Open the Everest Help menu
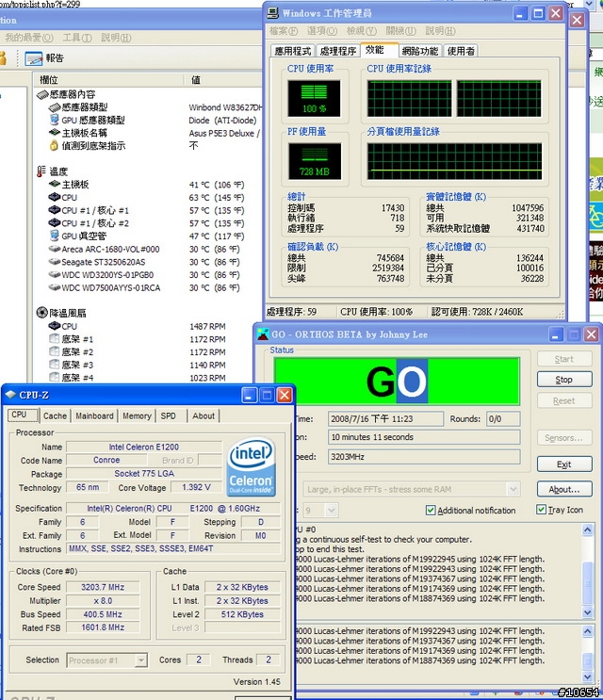 click(116, 38)
